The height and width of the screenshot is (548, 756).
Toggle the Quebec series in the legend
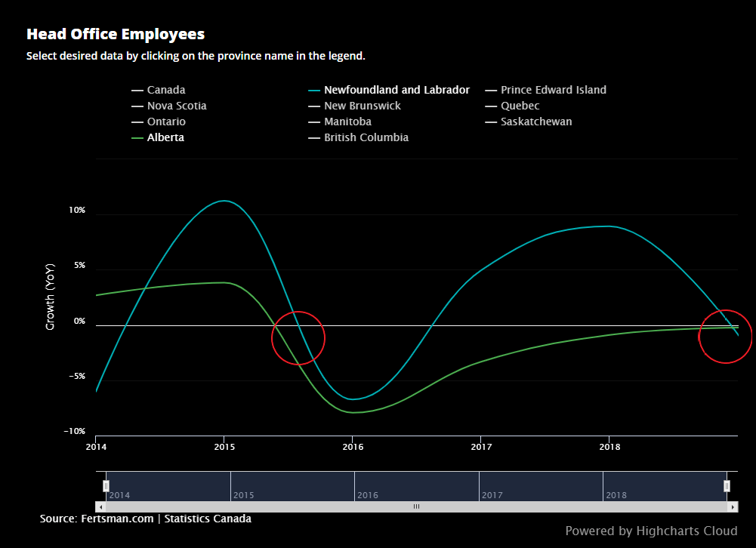[520, 106]
